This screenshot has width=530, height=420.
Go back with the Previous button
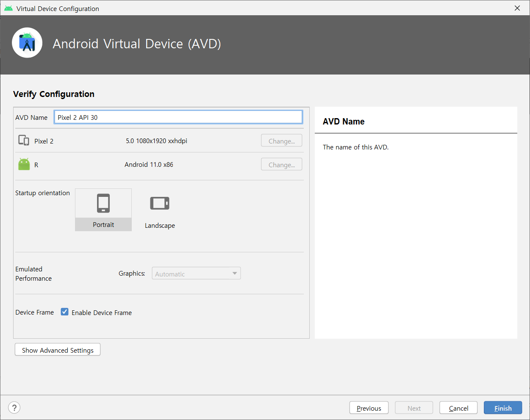369,408
